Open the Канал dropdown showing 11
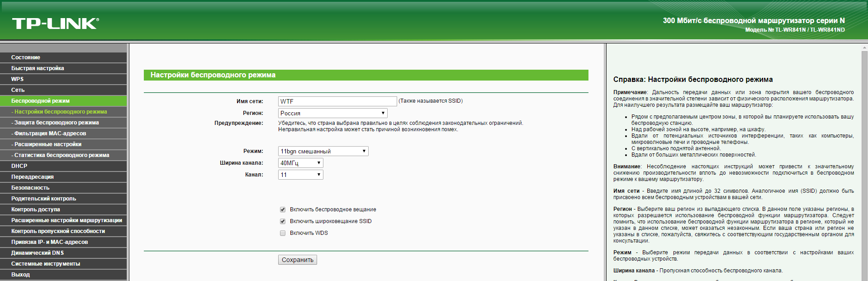The width and height of the screenshot is (868, 281). click(300, 175)
